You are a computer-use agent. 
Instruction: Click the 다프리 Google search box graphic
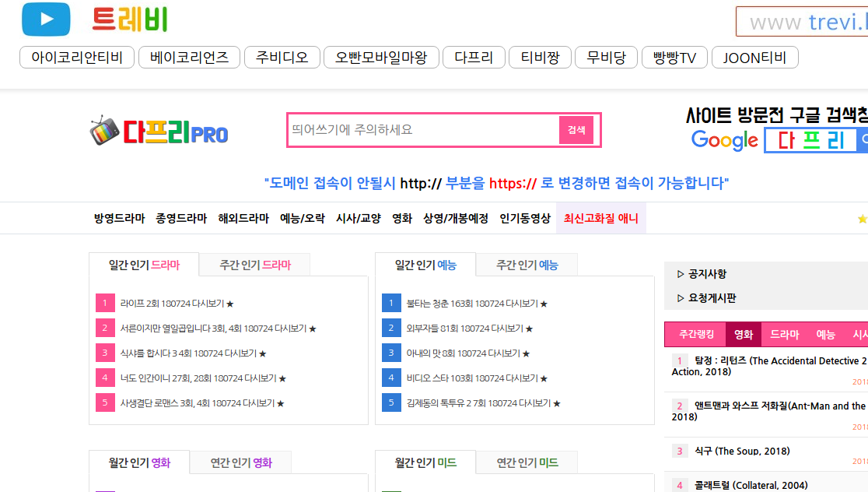coord(817,140)
